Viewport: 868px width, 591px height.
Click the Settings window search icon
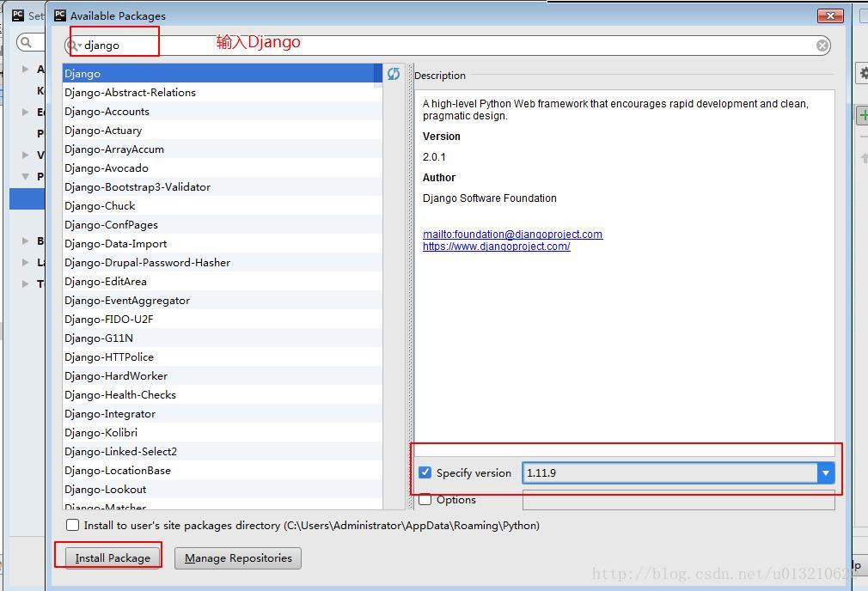coord(26,42)
